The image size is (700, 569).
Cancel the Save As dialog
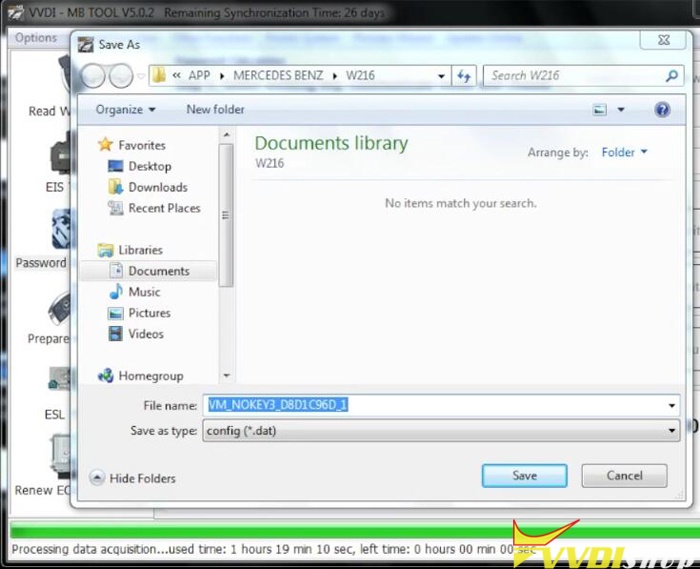point(625,476)
